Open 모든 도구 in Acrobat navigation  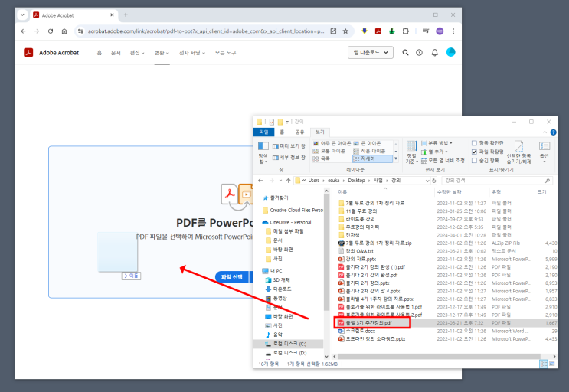tap(225, 53)
